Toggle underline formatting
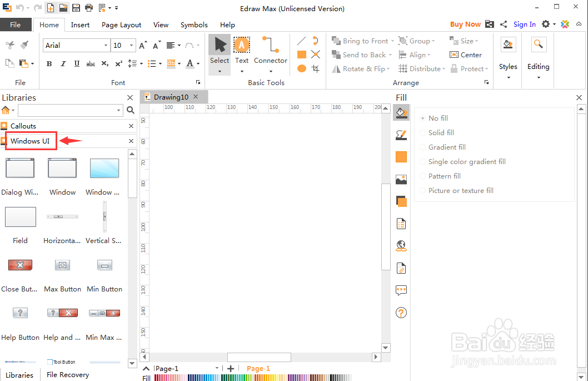The width and height of the screenshot is (588, 381). click(x=77, y=64)
